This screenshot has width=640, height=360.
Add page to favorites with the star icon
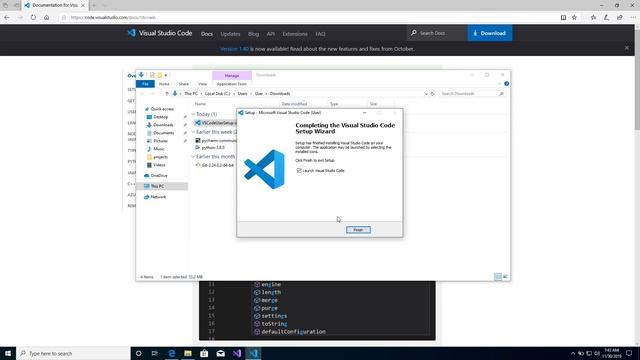574,18
